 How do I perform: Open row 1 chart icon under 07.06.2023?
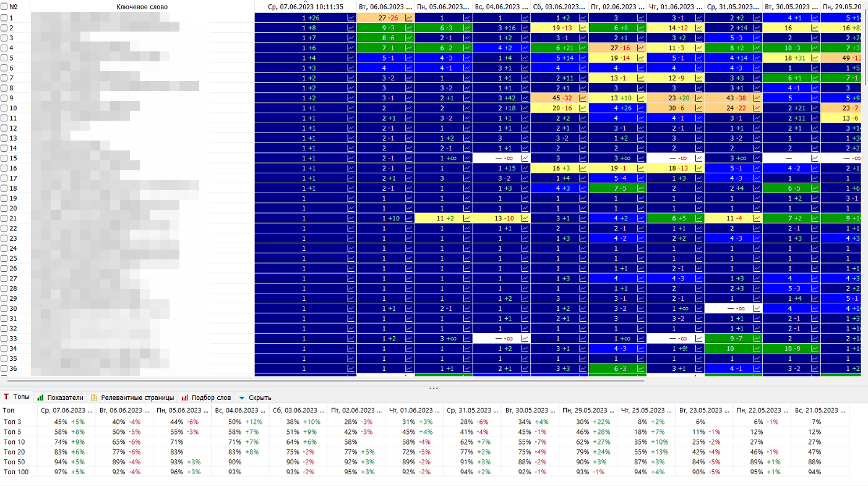tap(351, 18)
